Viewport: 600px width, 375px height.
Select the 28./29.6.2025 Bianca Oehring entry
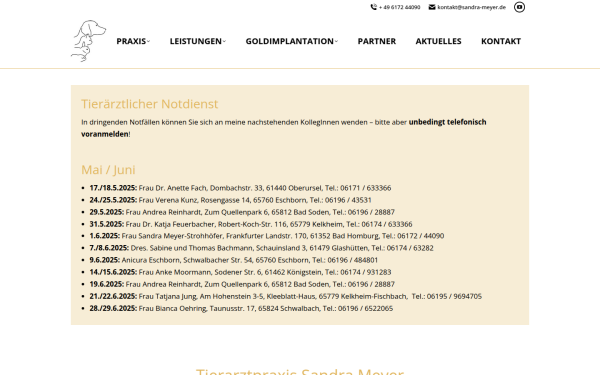(x=241, y=308)
